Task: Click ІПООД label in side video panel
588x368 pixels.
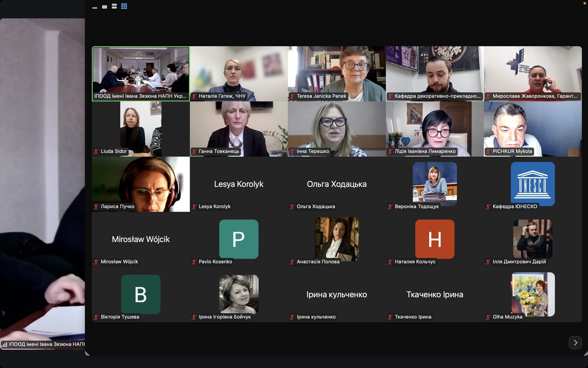Action: pos(47,344)
